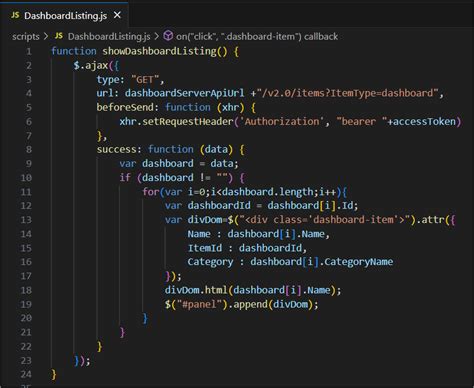Open the scripts breadcrumb folder
474x388 pixels.
[x=26, y=36]
